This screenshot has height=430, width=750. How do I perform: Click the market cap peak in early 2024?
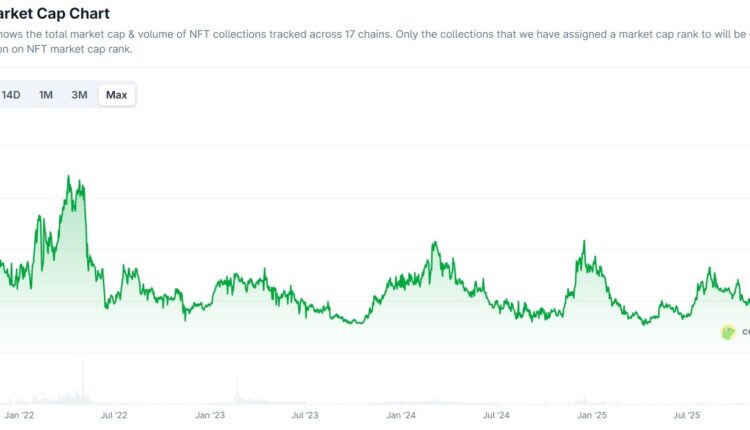[435, 243]
